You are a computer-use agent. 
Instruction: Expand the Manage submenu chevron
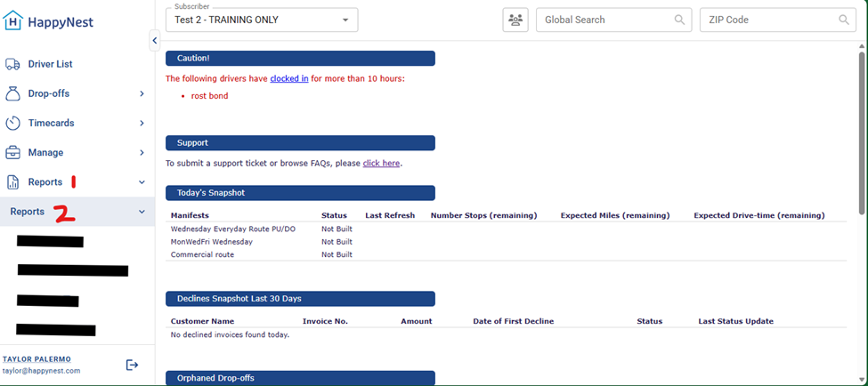point(142,152)
